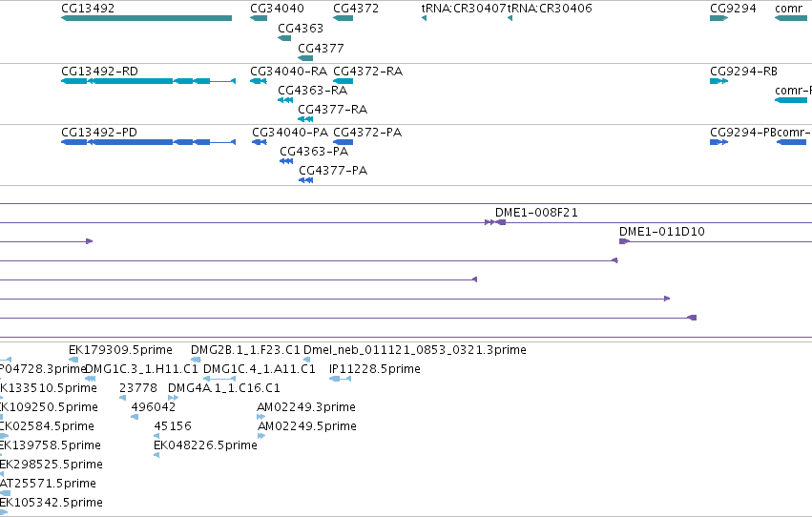Viewport: 812px width, 517px height.
Task: Click protein CG9294-PB
Action: pyautogui.click(x=718, y=142)
